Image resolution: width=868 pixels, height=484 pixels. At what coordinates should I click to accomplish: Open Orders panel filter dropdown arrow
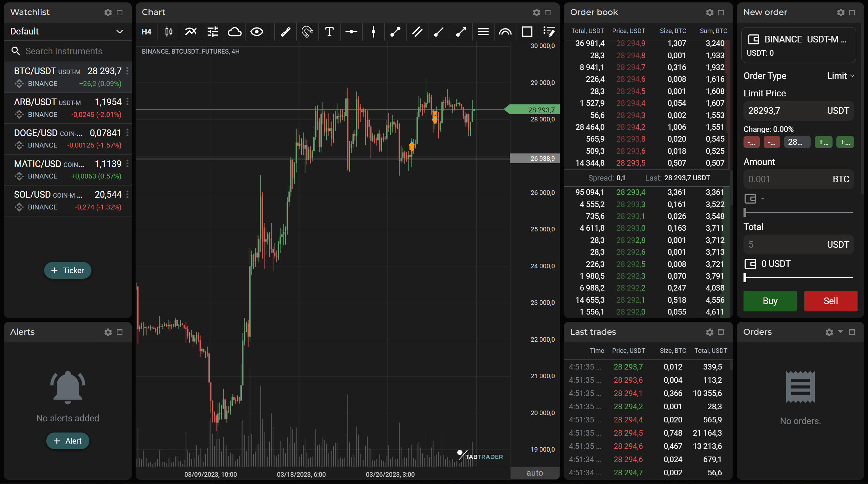841,332
